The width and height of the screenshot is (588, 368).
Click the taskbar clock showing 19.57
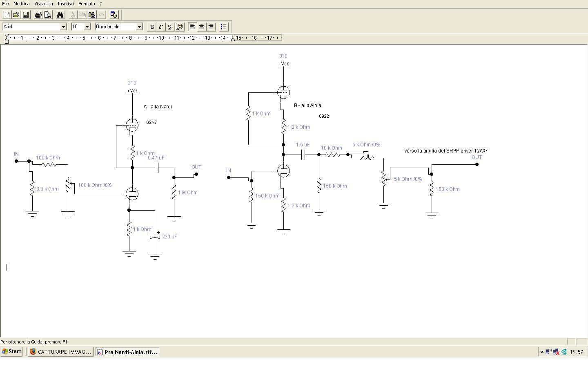576,352
